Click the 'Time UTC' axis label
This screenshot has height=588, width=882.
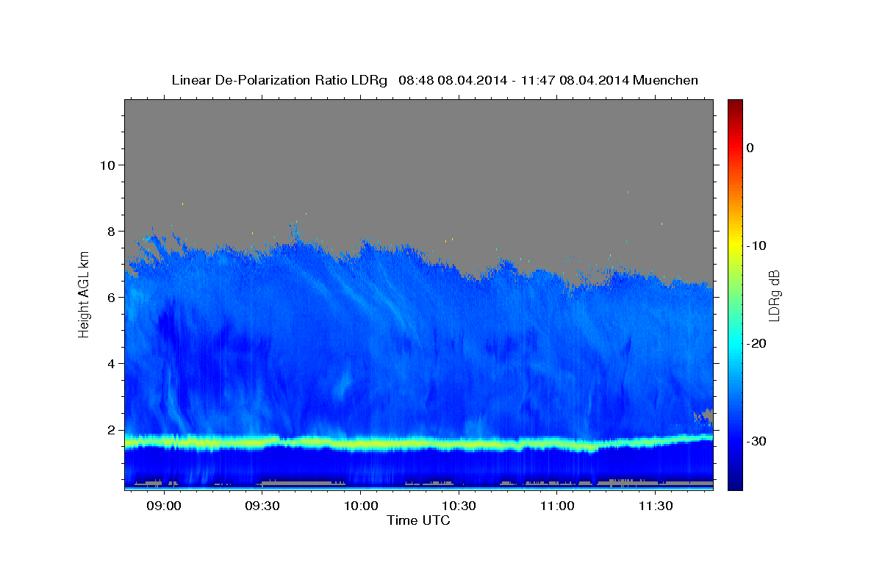click(418, 520)
